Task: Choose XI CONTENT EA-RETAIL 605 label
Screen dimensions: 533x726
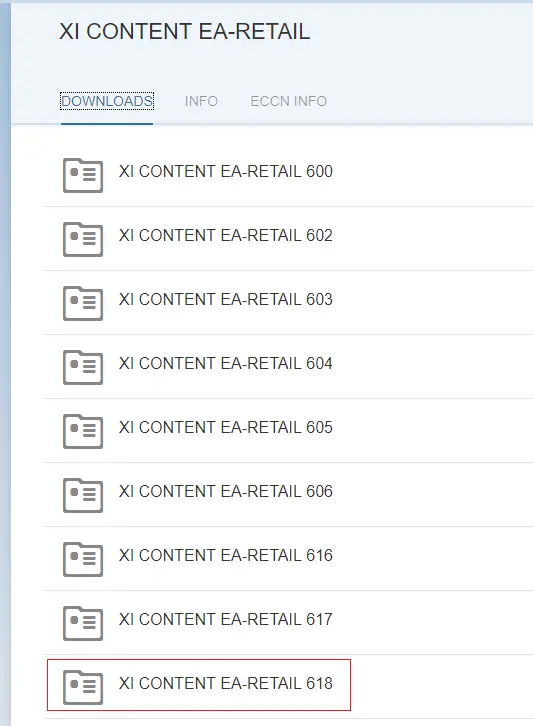Action: [226, 427]
